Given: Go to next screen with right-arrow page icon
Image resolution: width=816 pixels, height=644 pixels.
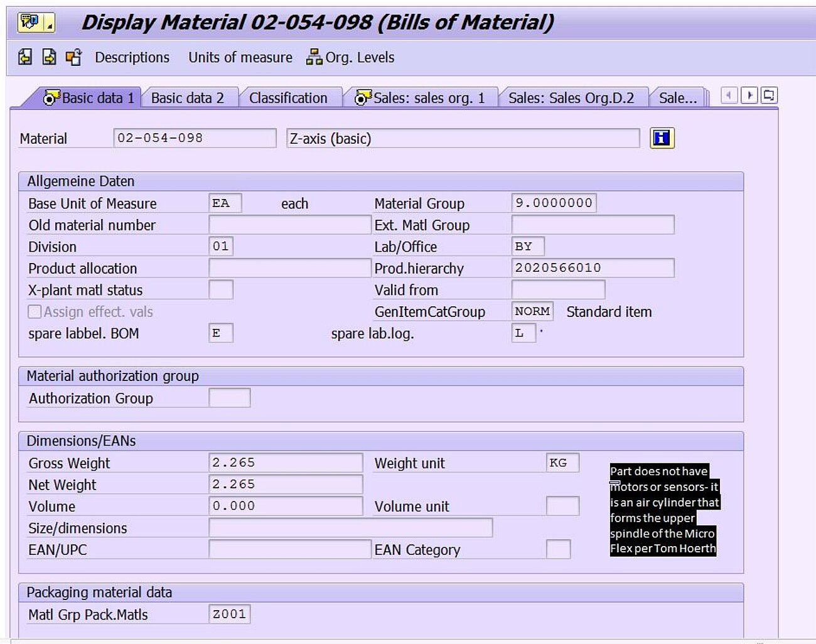Looking at the screenshot, I should coord(49,57).
